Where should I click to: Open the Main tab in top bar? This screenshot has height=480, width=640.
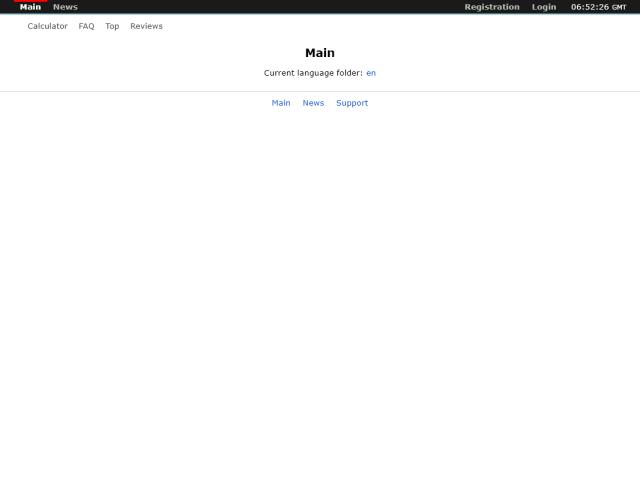click(x=30, y=7)
